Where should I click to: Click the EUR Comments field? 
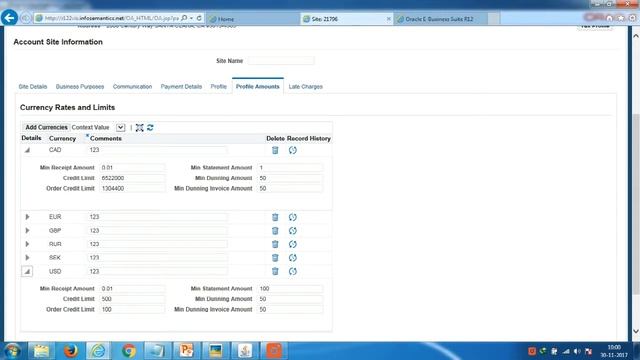point(158,217)
